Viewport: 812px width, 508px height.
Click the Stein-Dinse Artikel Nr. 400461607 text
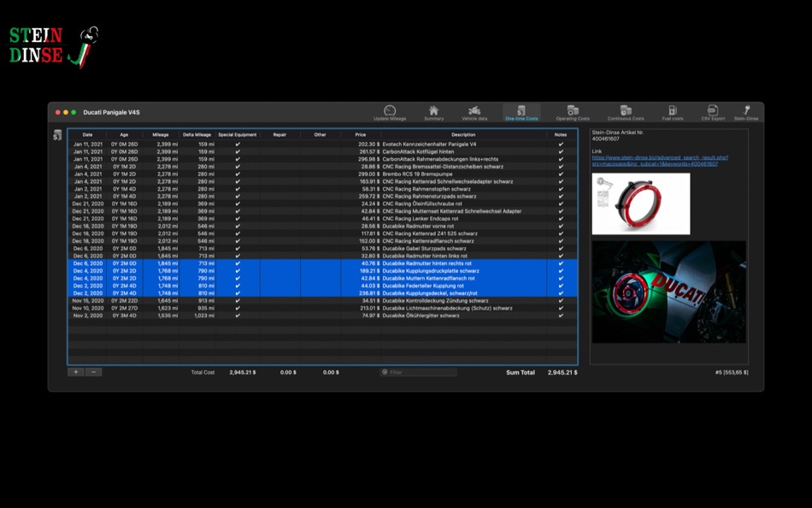point(618,136)
